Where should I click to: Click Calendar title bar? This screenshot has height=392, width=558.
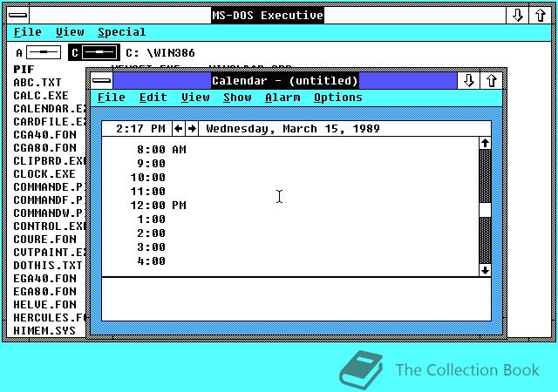coord(285,81)
